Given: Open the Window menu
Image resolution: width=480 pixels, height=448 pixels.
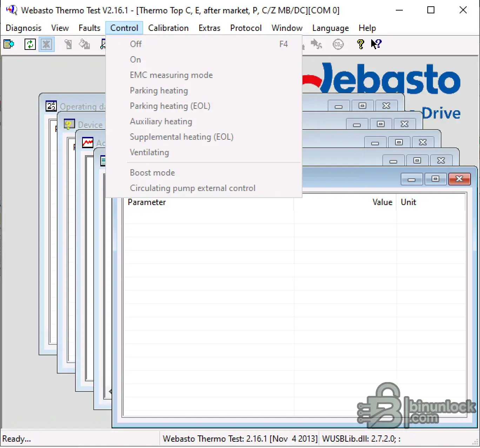Looking at the screenshot, I should coord(287,28).
